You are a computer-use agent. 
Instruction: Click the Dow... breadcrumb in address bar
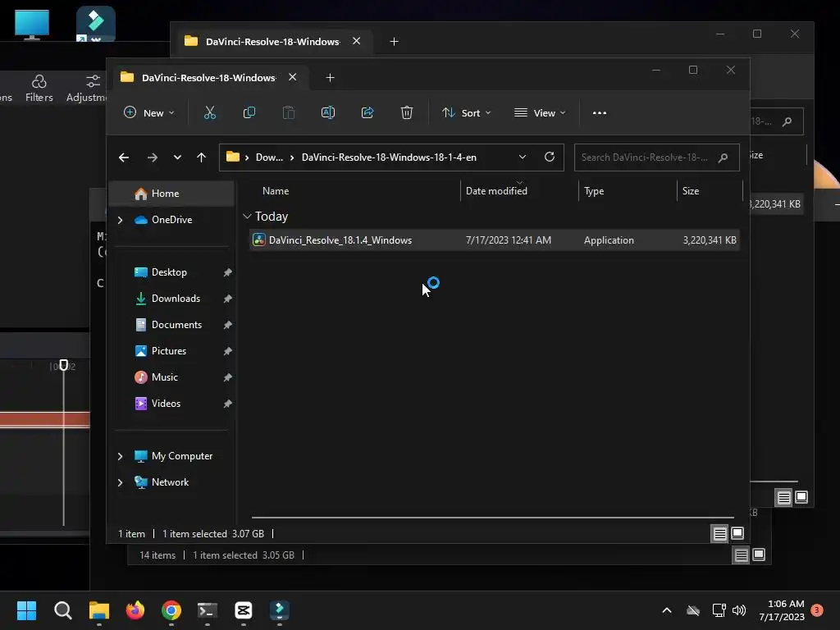[269, 157]
